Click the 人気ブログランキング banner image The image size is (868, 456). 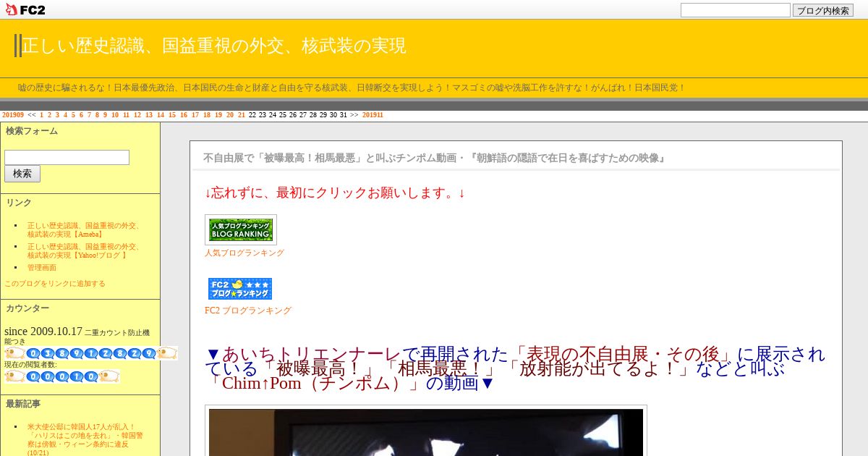point(241,229)
